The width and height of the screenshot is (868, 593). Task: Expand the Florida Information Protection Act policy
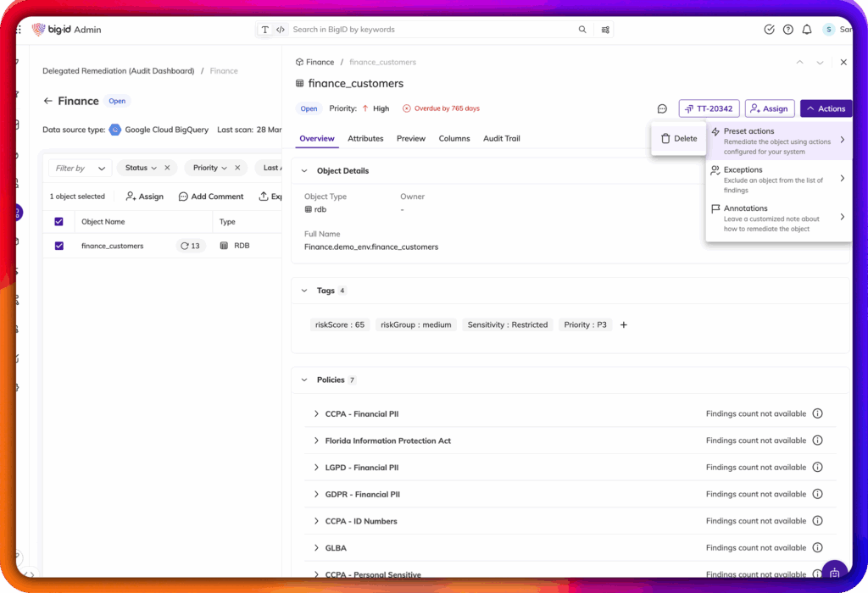tap(316, 441)
